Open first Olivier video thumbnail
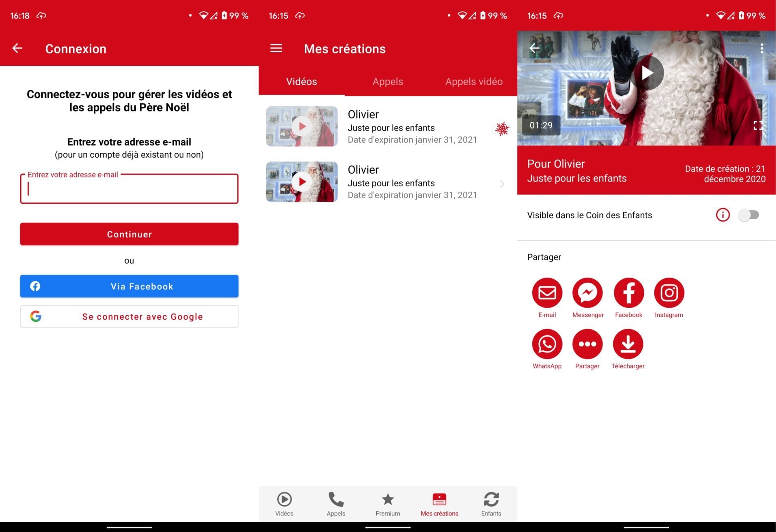Screen dimensions: 776x532 coord(302,127)
